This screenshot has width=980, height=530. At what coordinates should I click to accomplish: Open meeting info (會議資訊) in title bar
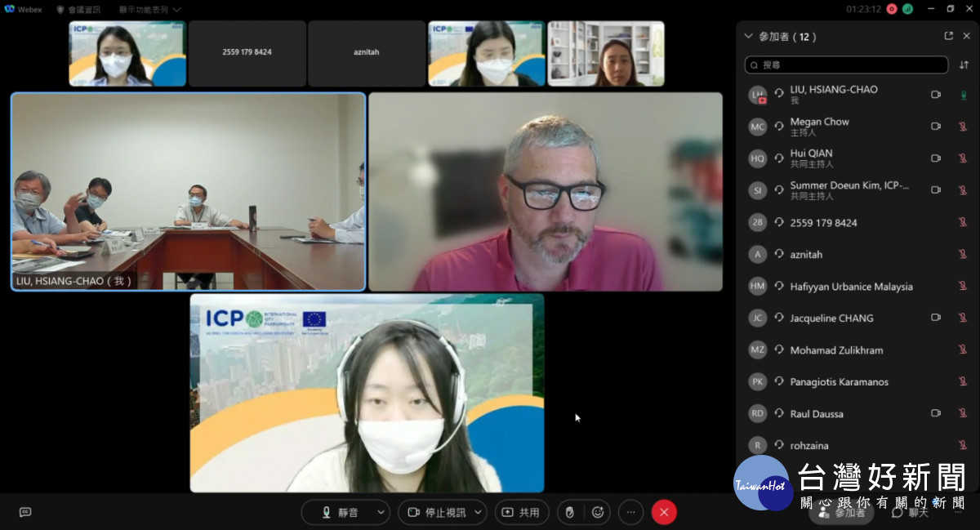78,10
